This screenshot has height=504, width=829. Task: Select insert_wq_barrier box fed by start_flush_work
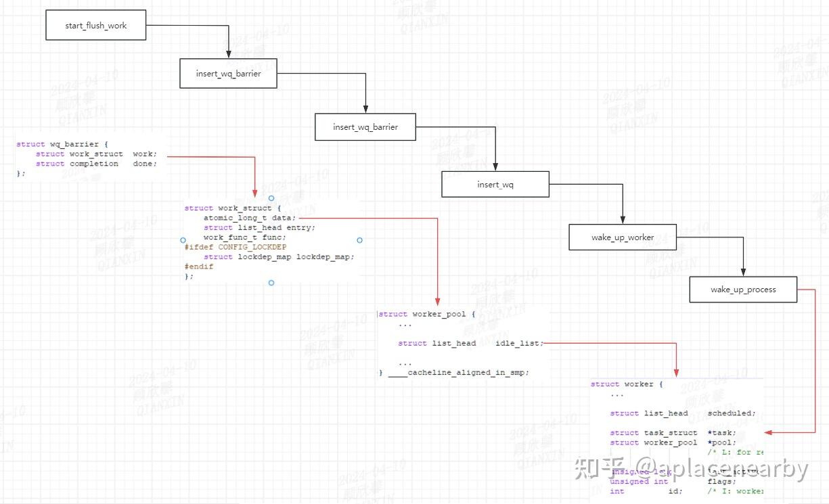click(x=228, y=73)
